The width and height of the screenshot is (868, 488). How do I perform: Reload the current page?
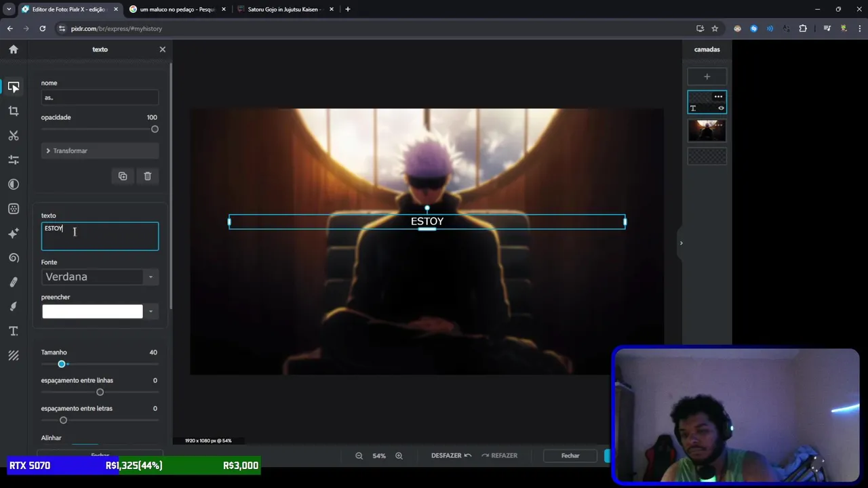(x=43, y=28)
